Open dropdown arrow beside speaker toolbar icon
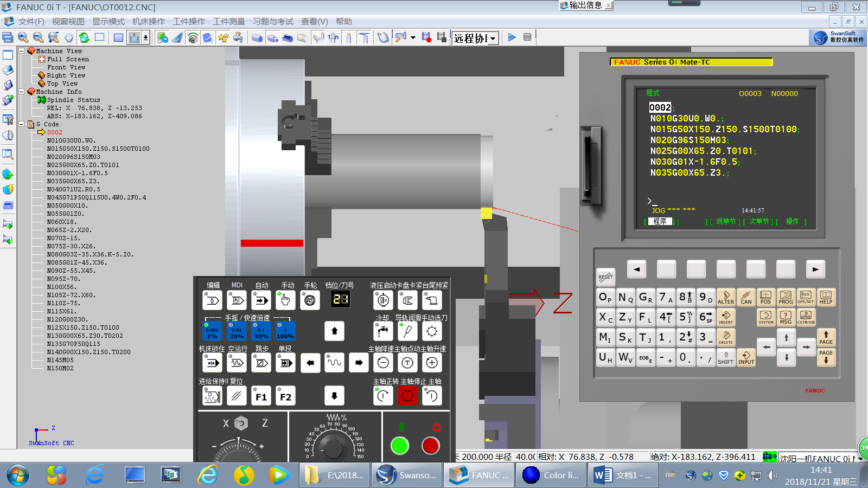Viewport: 868px width, 488px height. point(413,38)
